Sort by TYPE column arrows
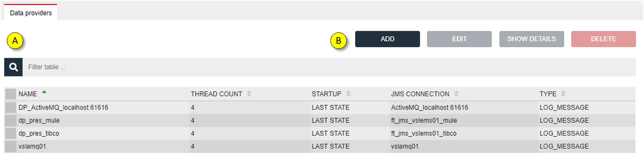 tap(563, 94)
